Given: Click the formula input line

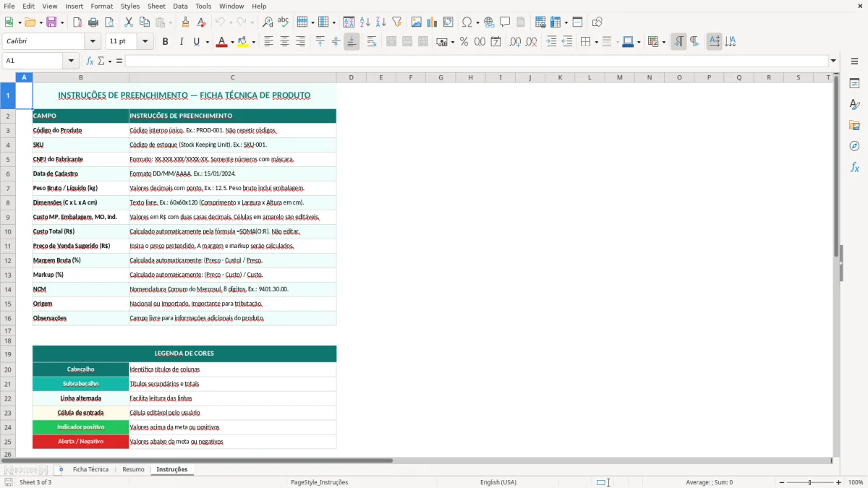Looking at the screenshot, I should 477,61.
